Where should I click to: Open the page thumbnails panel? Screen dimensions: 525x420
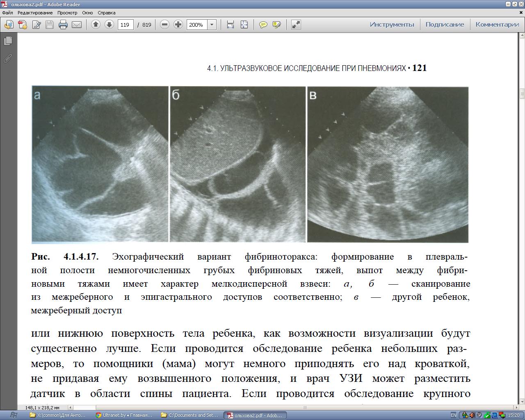pyautogui.click(x=8, y=41)
